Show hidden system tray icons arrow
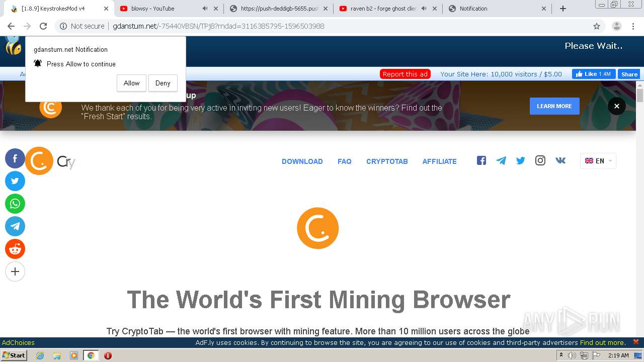This screenshot has width=644, height=362. 561,355
